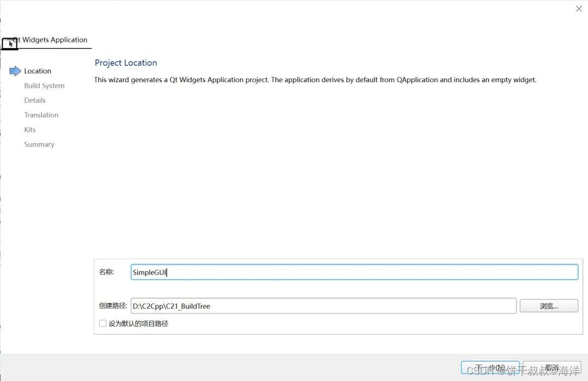Select the Location wizard step
Viewport: 588px width, 381px height.
click(38, 71)
